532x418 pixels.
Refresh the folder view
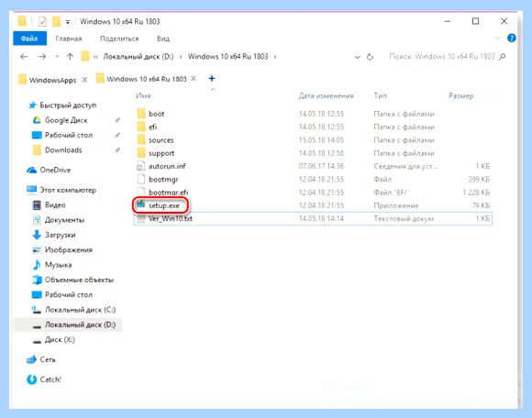tap(370, 57)
